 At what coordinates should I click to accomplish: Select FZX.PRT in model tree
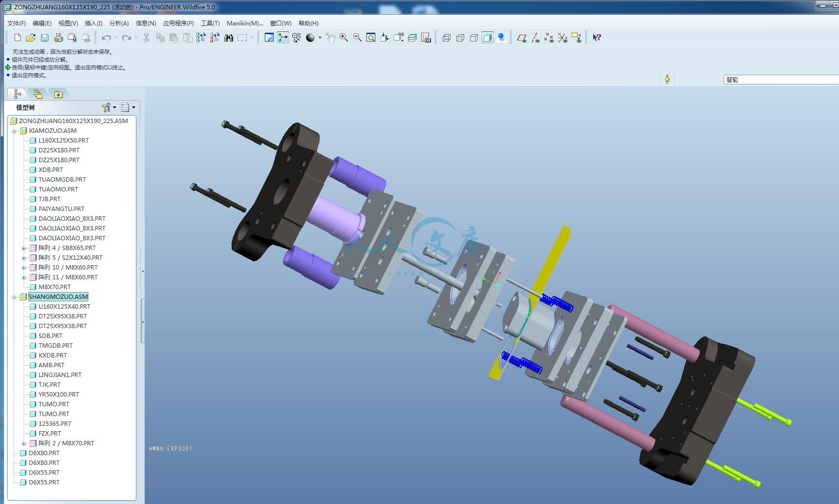(50, 434)
